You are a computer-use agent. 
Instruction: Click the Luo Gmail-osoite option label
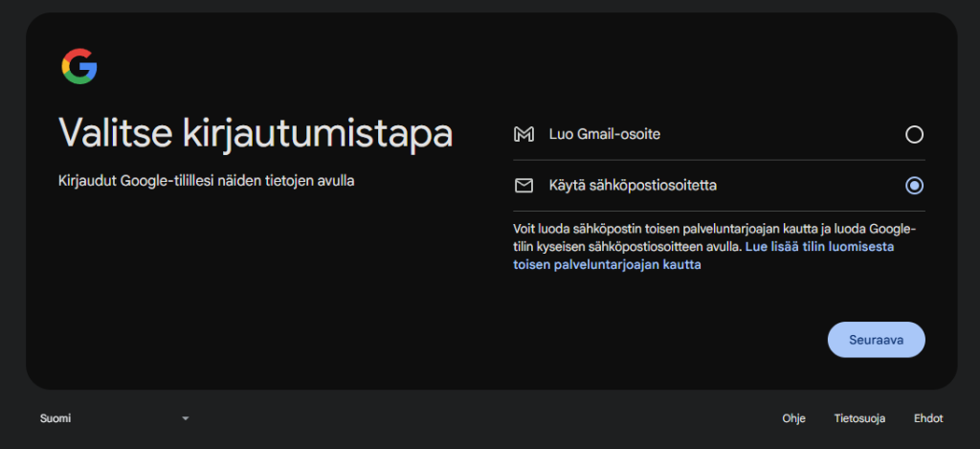coord(604,135)
